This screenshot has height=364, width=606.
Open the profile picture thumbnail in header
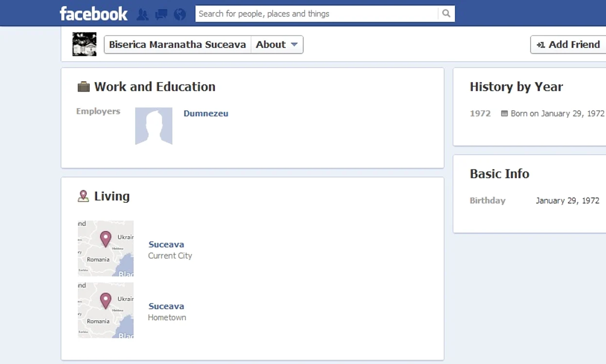(85, 44)
